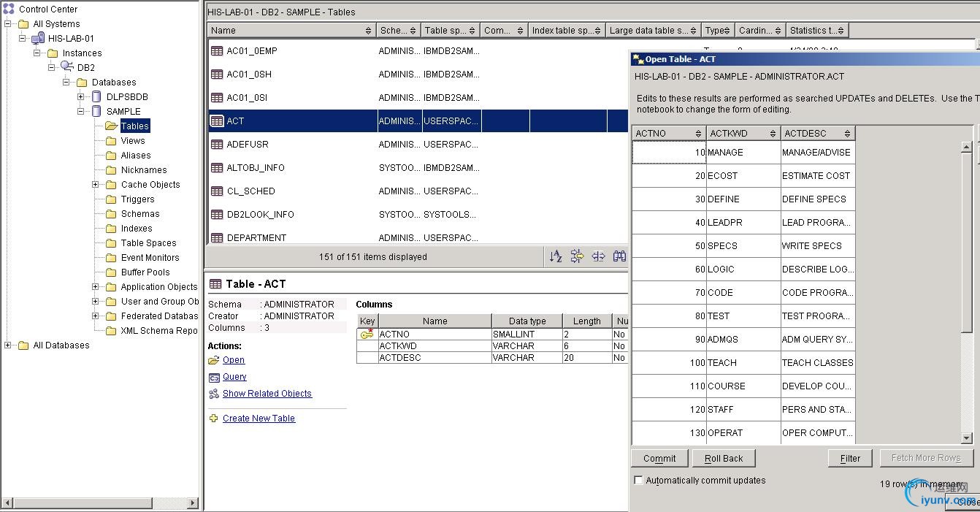Collapse the SAMPLE database node
Viewport: 980px width, 512px height.
[81, 111]
